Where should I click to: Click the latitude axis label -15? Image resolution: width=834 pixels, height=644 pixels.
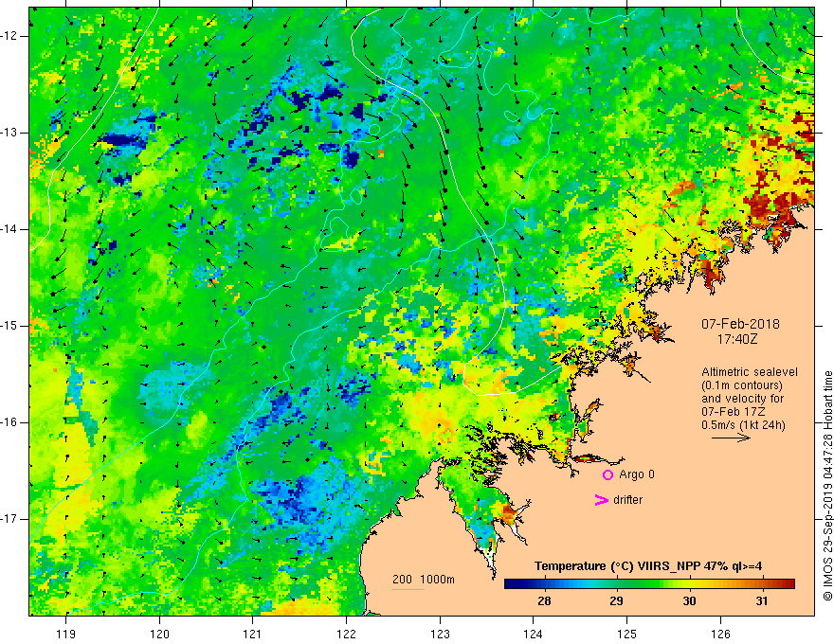pyautogui.click(x=9, y=326)
